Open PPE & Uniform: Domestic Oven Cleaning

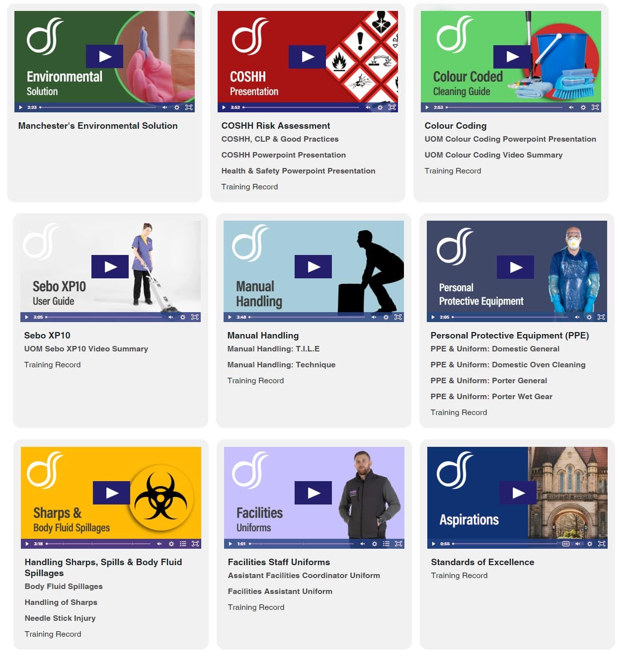[x=507, y=365]
